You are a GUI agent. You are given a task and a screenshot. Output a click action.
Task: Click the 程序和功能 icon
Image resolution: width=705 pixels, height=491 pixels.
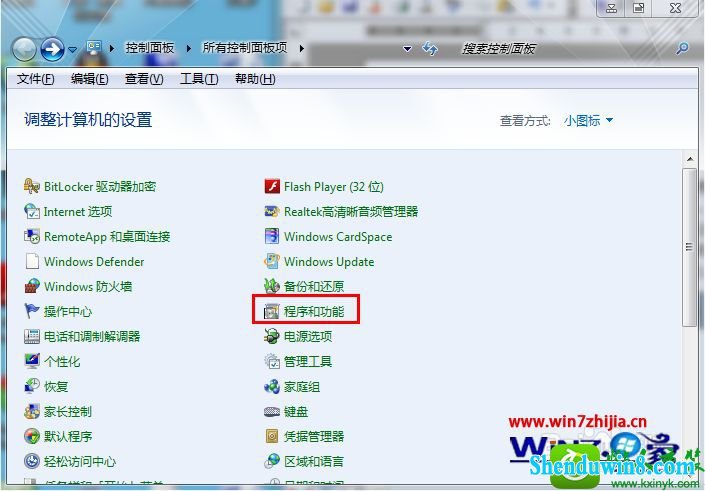tap(272, 311)
